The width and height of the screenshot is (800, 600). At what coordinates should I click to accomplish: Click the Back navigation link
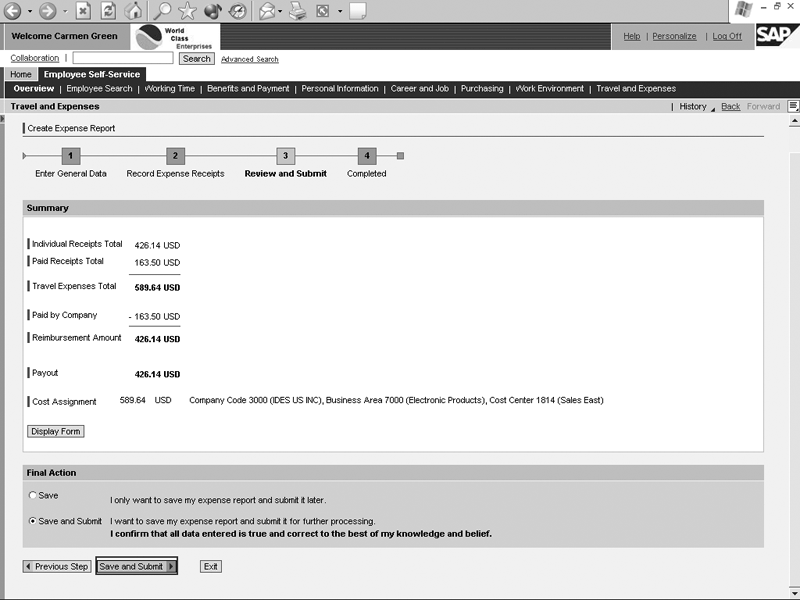tap(731, 106)
